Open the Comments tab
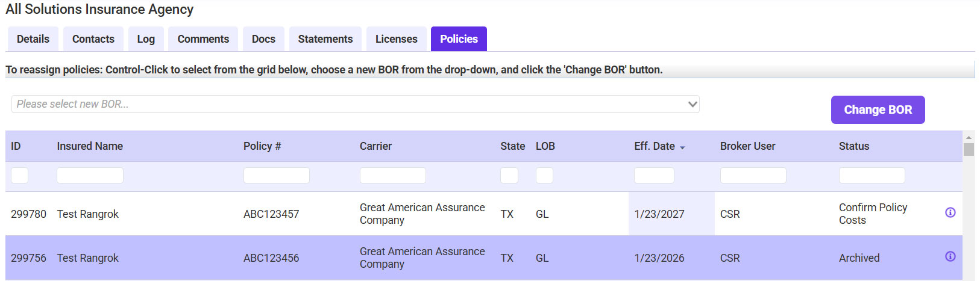980x281 pixels. 203,39
